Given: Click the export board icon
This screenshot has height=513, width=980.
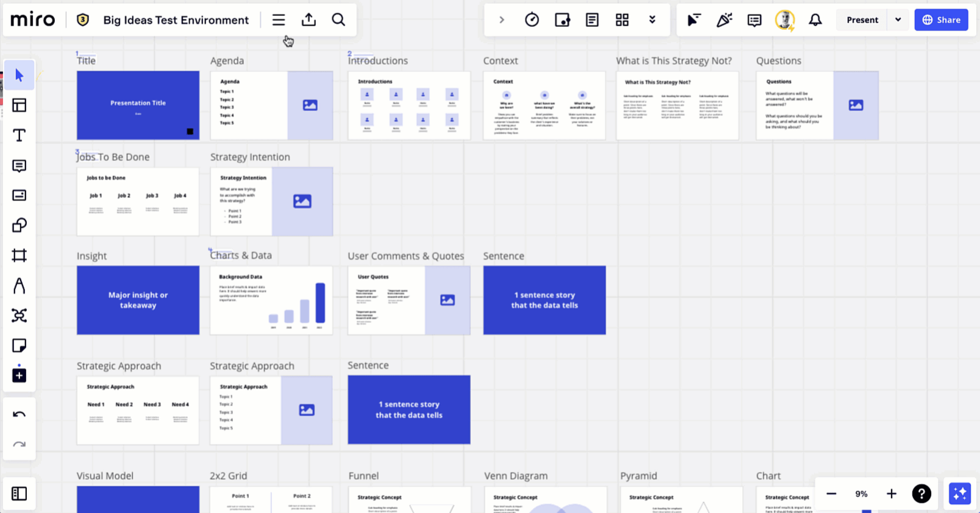Looking at the screenshot, I should pos(309,20).
